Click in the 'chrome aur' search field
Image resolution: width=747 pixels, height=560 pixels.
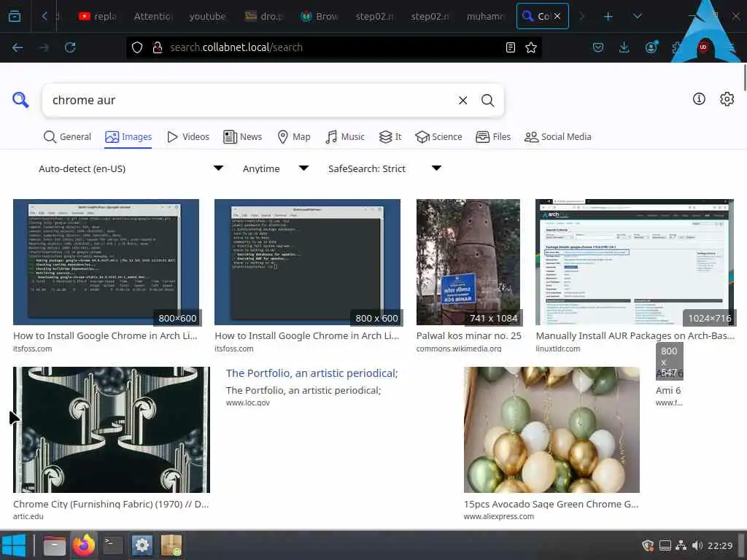pyautogui.click(x=252, y=101)
